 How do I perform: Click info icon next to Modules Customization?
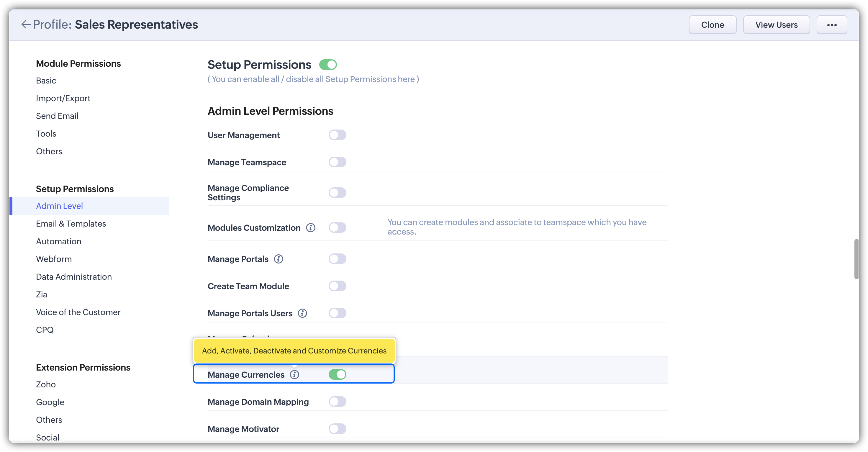pyautogui.click(x=310, y=228)
